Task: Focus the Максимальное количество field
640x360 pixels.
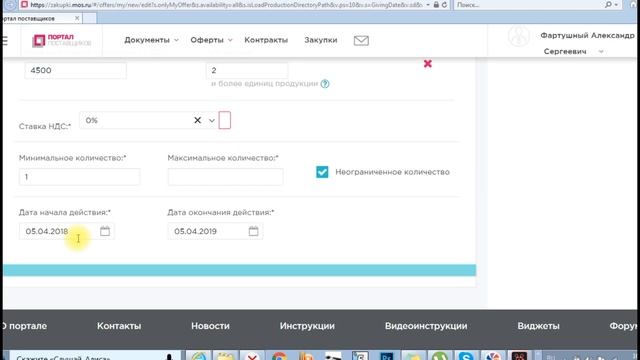Action: [225, 177]
